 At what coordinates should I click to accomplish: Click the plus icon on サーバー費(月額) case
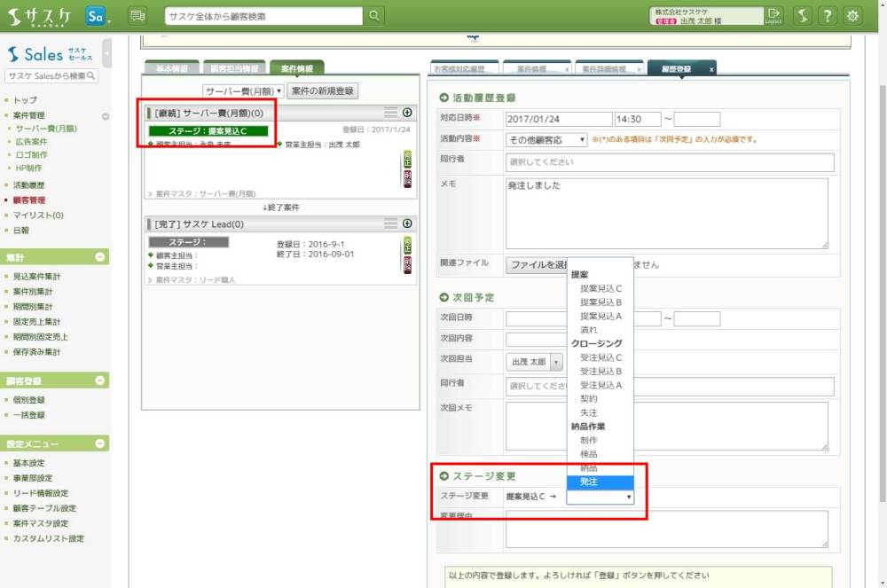(x=407, y=113)
